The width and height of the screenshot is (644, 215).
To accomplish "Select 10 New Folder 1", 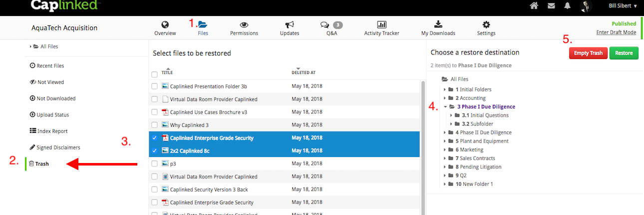I will coord(474,184).
